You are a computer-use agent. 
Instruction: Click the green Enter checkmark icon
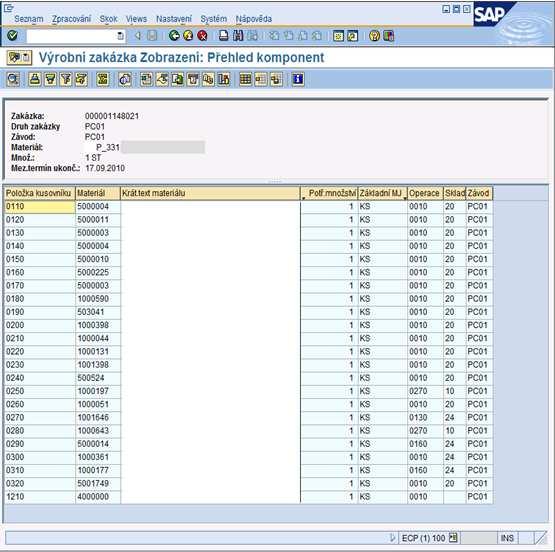tap(12, 35)
